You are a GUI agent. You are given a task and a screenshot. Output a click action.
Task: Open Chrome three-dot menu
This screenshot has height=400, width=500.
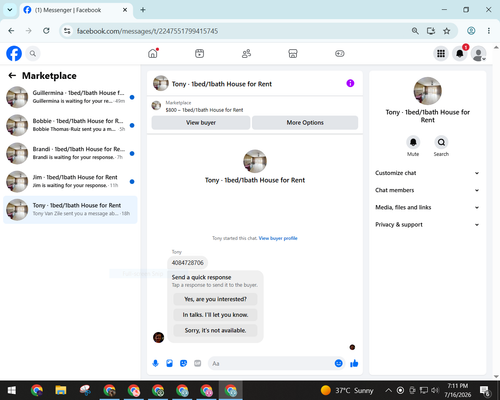489,31
